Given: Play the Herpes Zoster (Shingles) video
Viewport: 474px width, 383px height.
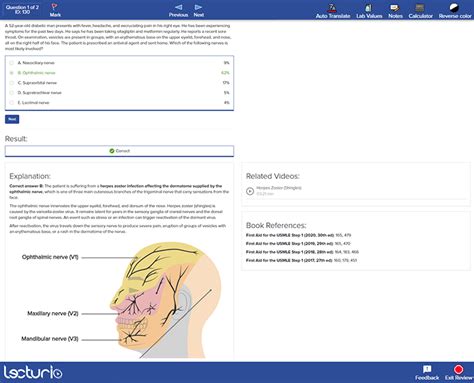Looking at the screenshot, I should point(250,191).
